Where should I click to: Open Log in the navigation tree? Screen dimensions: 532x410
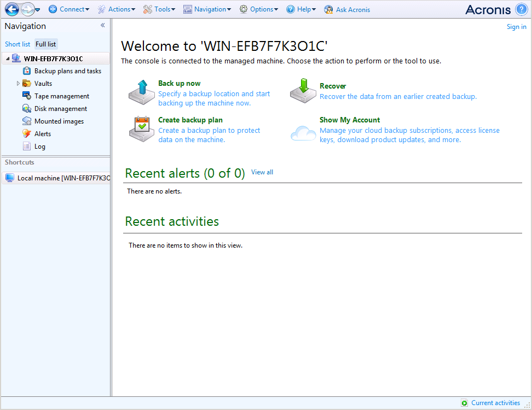point(40,147)
